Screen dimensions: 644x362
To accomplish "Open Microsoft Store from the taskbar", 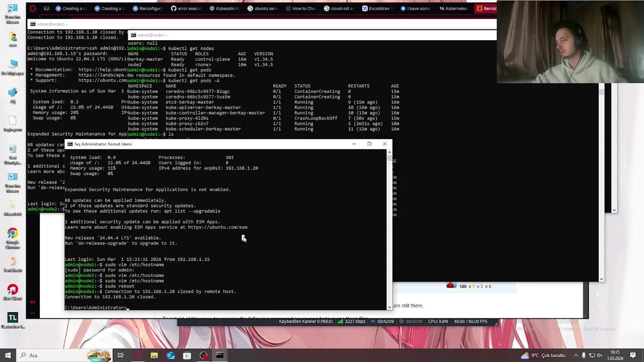I will [x=187, y=355].
